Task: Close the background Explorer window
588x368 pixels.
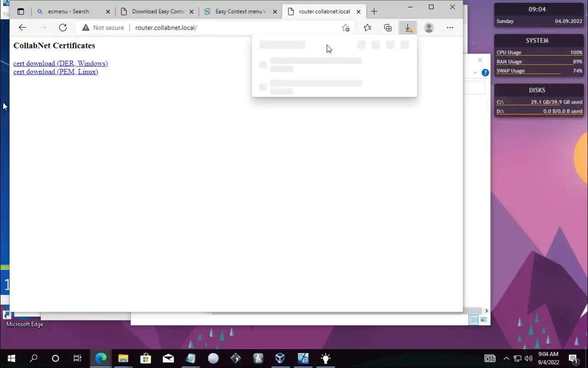Action: [x=480, y=60]
